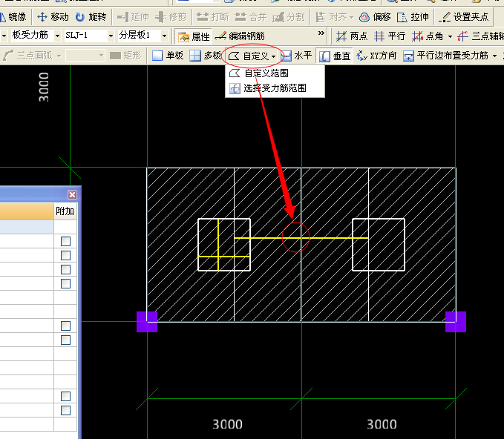The height and width of the screenshot is (439, 504).
Task: Click the bottom-right purple column marker
Action: pos(456,321)
